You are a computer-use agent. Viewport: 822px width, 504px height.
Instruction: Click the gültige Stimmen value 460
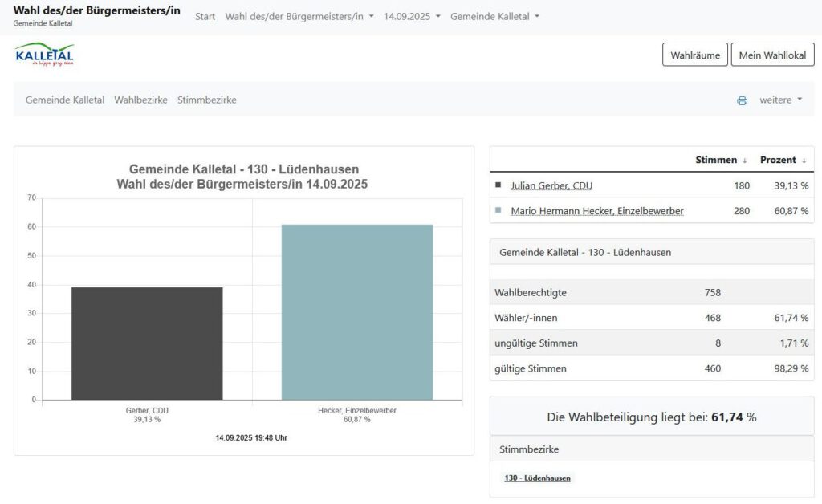[713, 368]
